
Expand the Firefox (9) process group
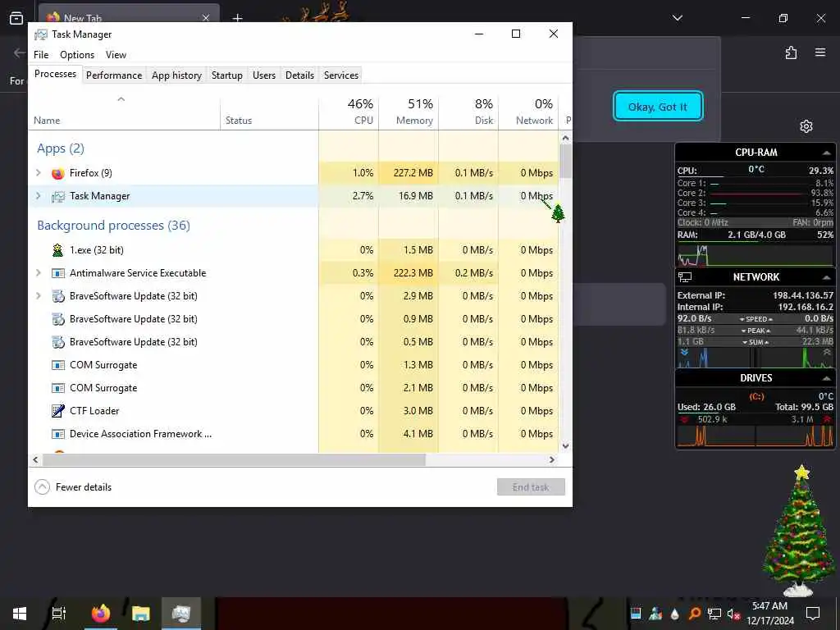38,173
